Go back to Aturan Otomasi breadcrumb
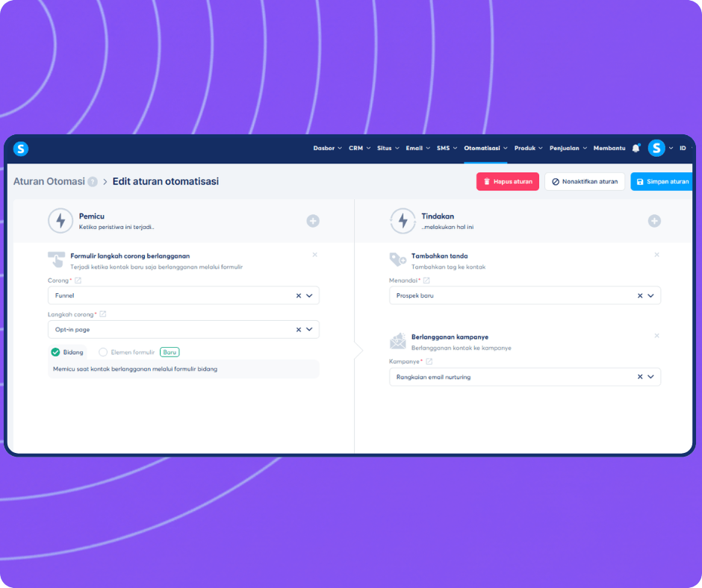Viewport: 702px width, 588px height. [x=49, y=181]
